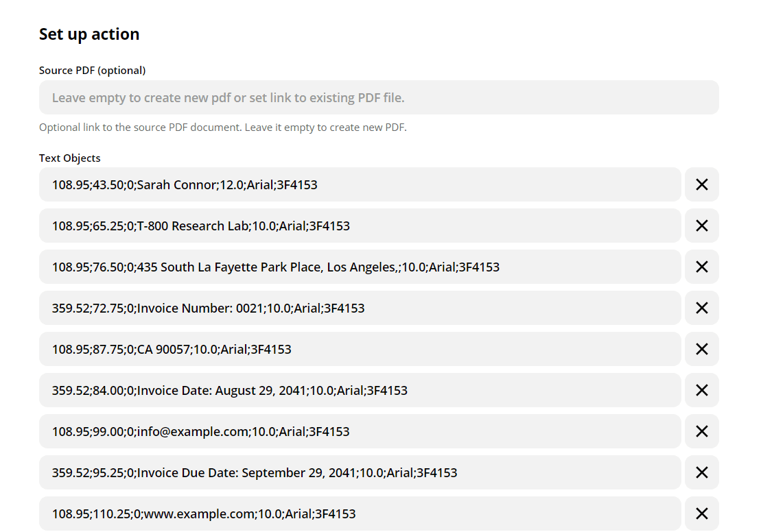The height and width of the screenshot is (532, 761).
Task: Remove the CA 90057 text object
Action: 701,349
